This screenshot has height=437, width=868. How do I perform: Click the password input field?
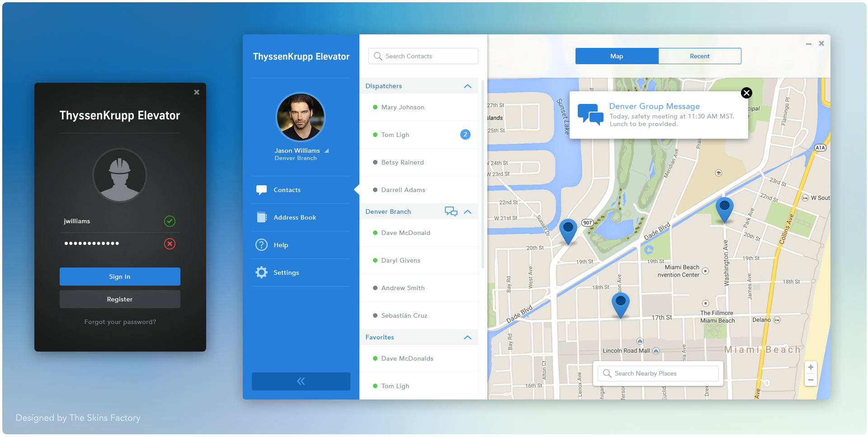pyautogui.click(x=120, y=244)
